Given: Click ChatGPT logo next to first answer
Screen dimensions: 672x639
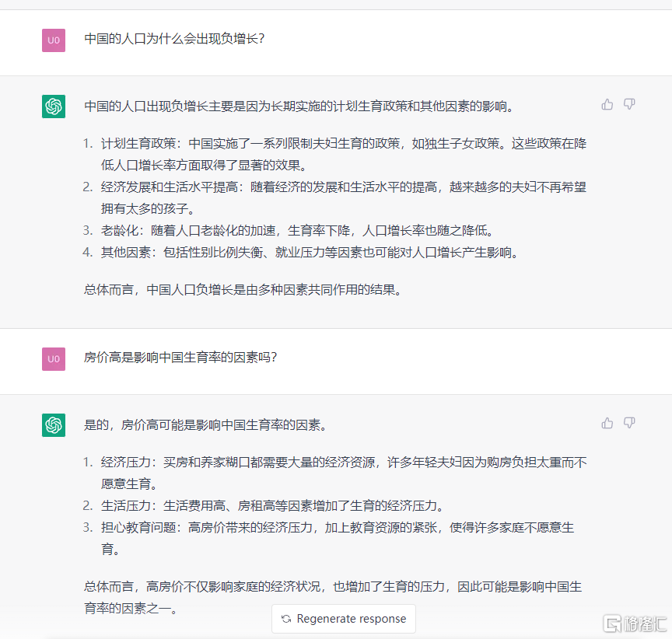Looking at the screenshot, I should [54, 106].
